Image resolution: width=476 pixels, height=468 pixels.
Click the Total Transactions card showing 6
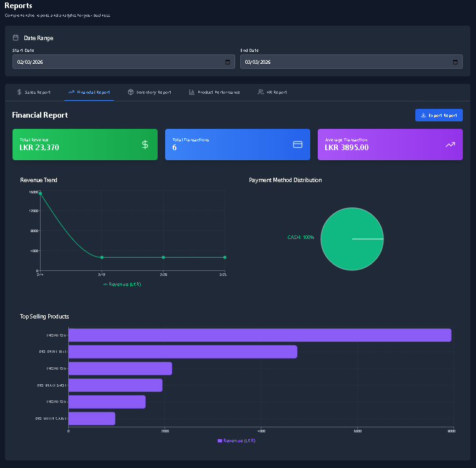click(238, 145)
